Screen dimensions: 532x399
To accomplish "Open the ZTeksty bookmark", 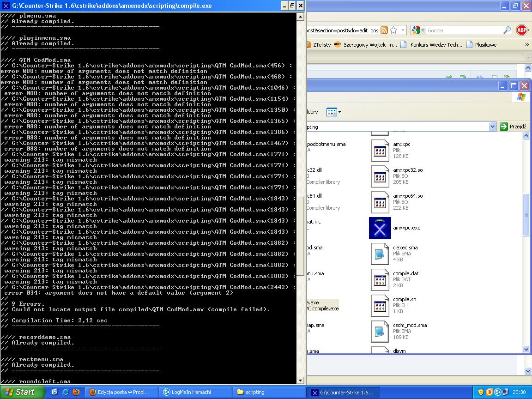I will click(x=319, y=44).
